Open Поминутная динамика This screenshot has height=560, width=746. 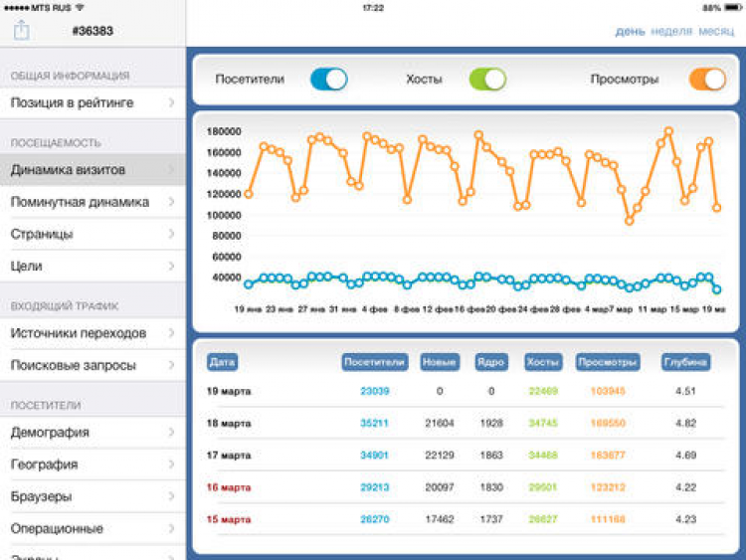[93, 202]
